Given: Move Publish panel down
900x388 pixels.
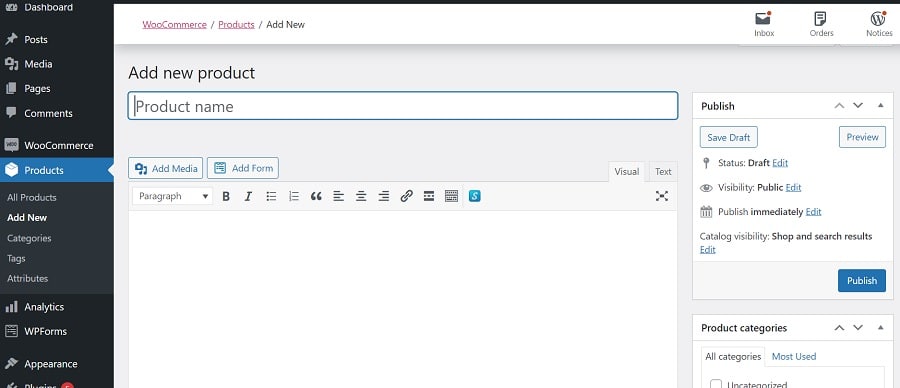Looking at the screenshot, I should (858, 106).
